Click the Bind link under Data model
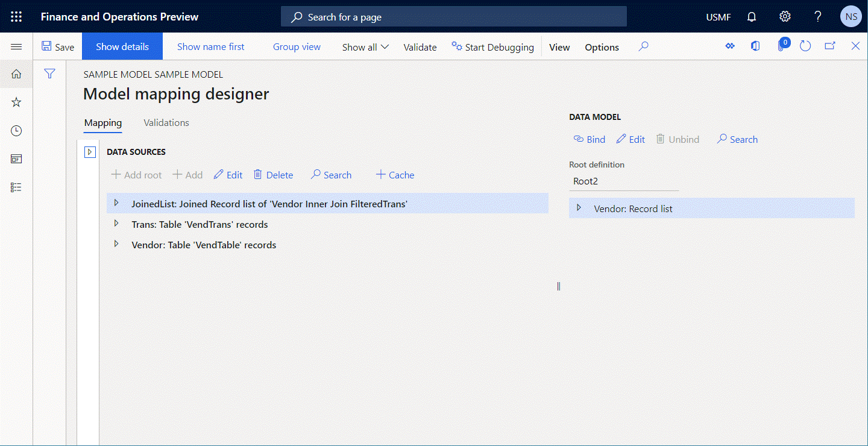868x446 pixels. [x=590, y=139]
